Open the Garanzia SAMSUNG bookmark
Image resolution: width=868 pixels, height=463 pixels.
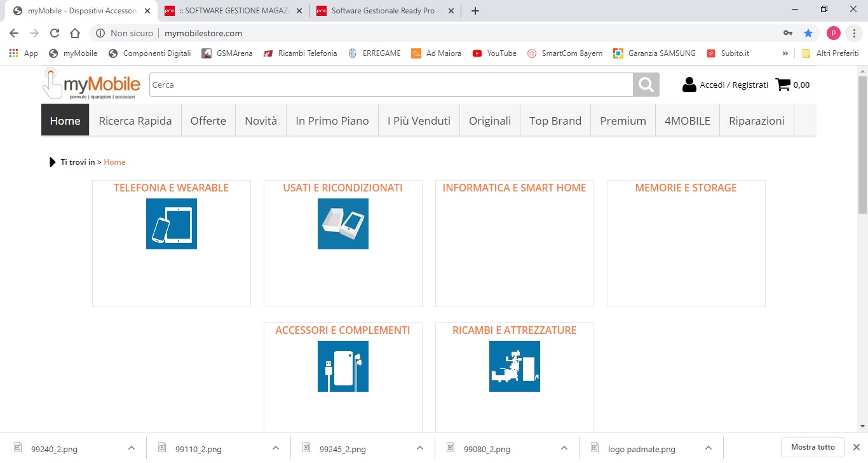point(654,53)
